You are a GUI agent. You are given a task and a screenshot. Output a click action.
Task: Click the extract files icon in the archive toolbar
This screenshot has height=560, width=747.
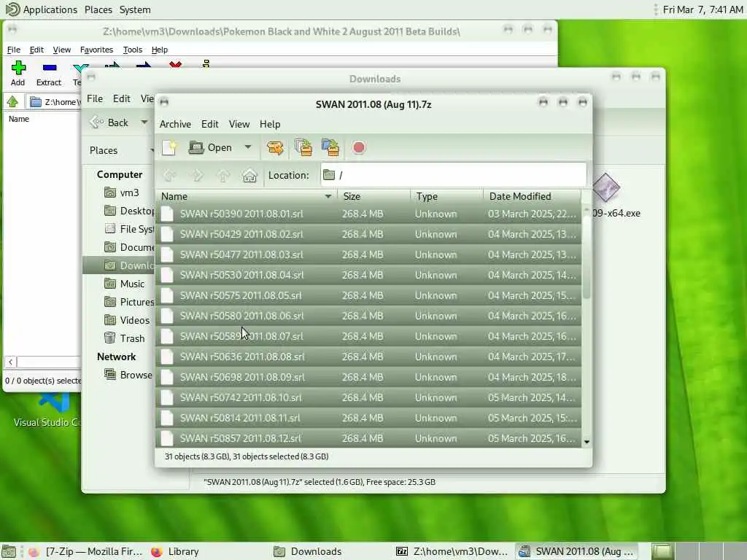(x=275, y=147)
